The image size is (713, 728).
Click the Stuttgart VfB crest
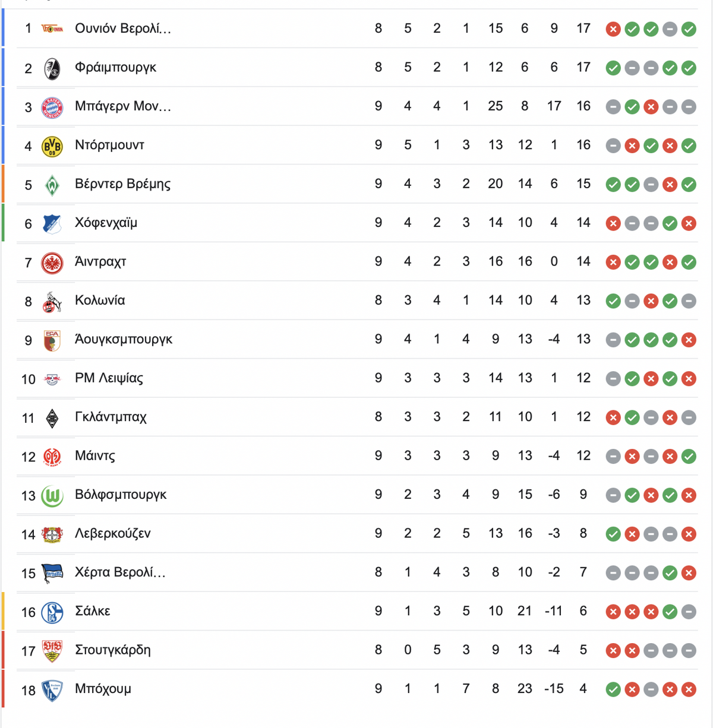(52, 651)
